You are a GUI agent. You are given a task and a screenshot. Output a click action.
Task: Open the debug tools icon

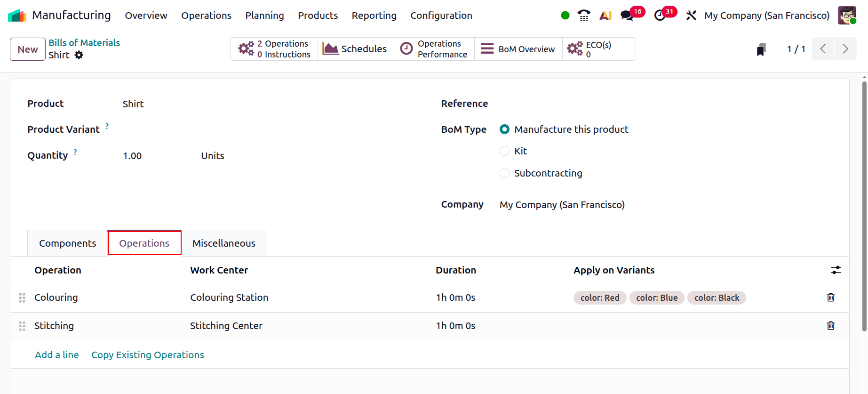pos(691,16)
